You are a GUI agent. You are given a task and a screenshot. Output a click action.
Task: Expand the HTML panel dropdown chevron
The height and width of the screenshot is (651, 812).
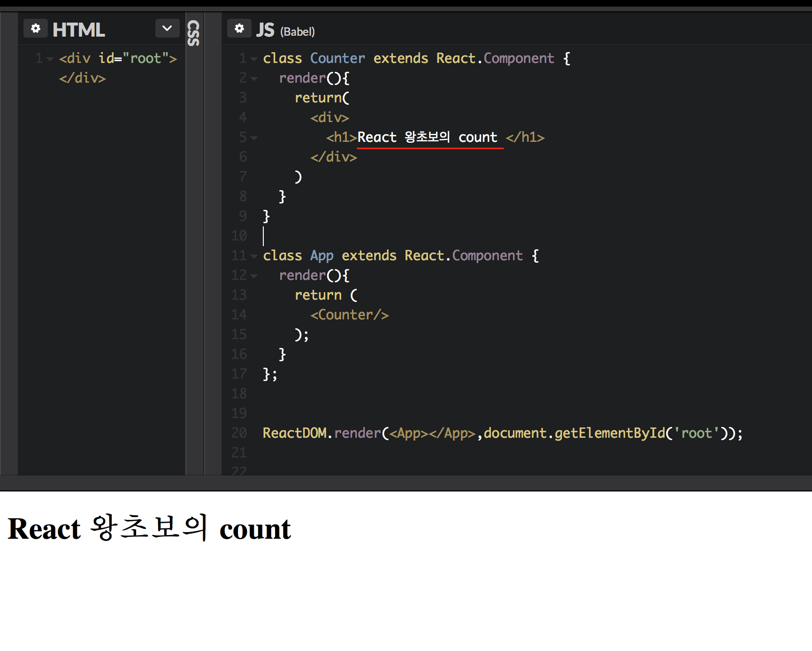point(167,29)
